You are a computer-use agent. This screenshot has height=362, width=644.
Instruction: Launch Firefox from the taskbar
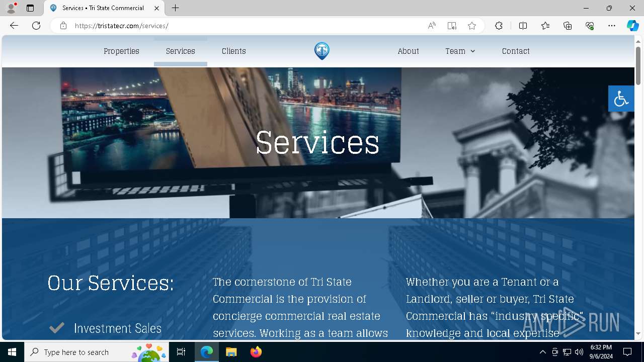tap(256, 352)
